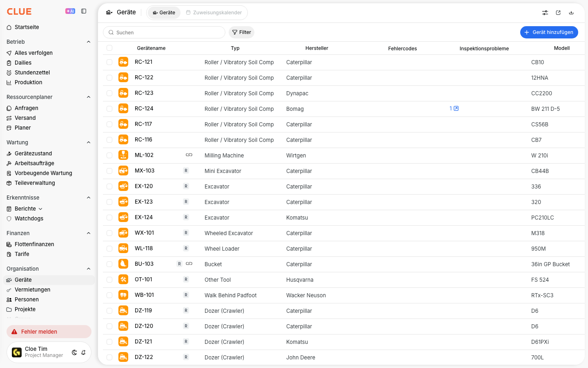The width and height of the screenshot is (588, 368).
Task: Select the DZ-121 row checkbox
Action: [x=109, y=342]
